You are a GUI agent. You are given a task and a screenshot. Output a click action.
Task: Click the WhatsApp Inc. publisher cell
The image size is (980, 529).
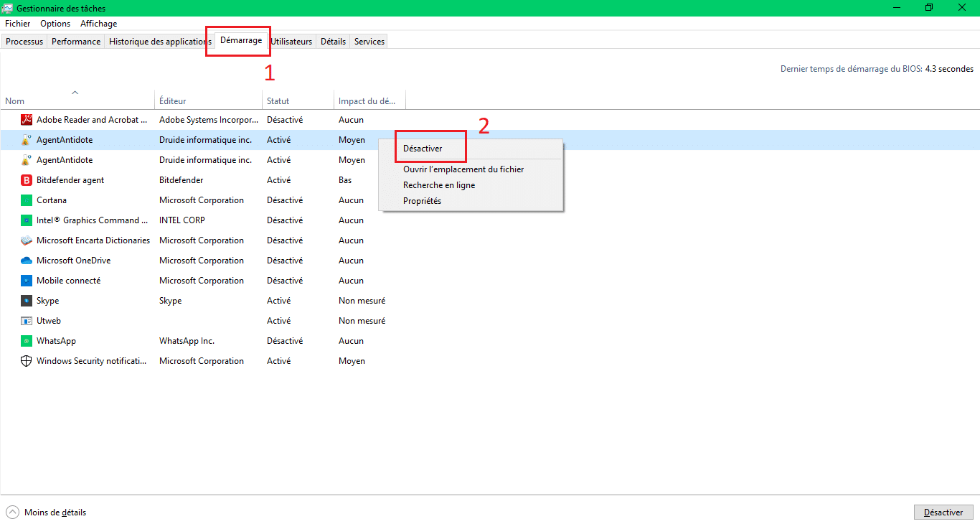187,341
